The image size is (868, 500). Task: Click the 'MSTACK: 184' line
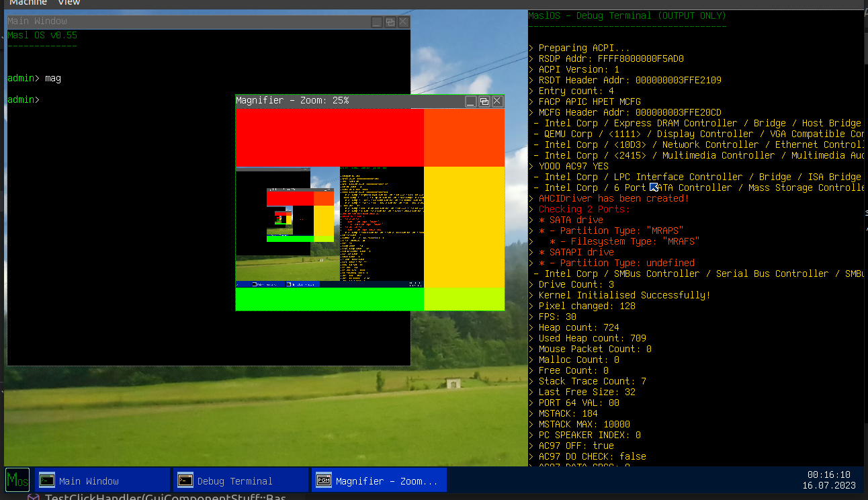click(x=563, y=413)
